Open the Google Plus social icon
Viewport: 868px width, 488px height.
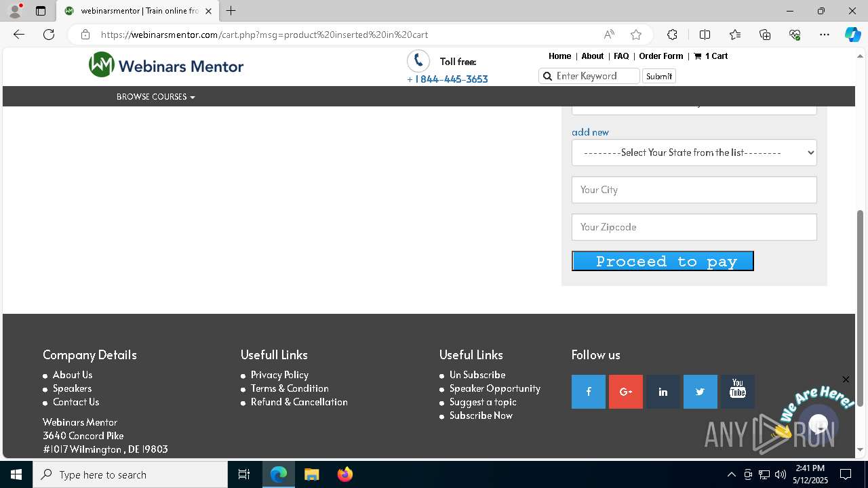coord(625,392)
